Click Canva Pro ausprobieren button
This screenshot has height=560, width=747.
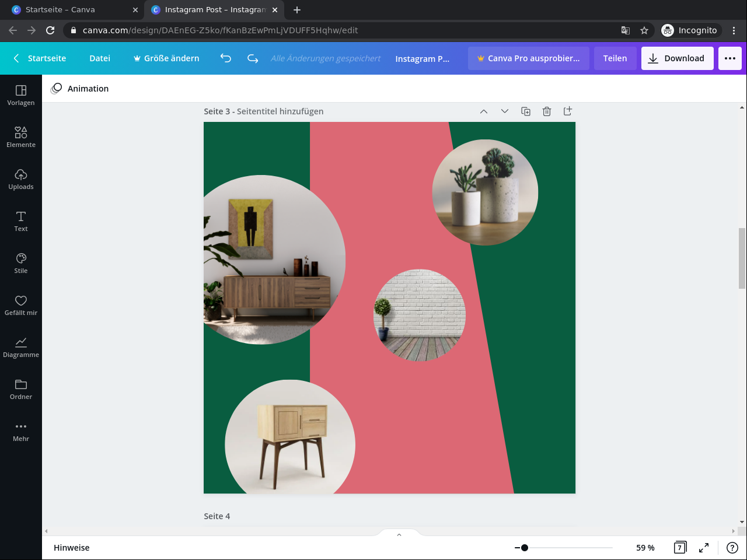529,58
